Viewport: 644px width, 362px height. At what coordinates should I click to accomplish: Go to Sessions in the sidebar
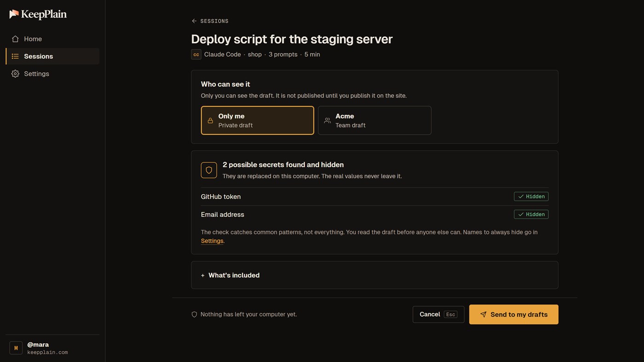(52, 56)
